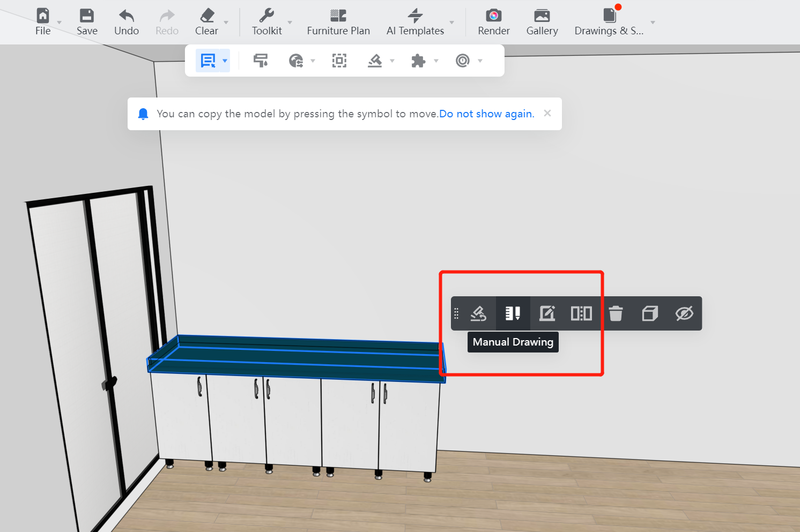Click the Save button
This screenshot has width=800, height=532.
(87, 22)
